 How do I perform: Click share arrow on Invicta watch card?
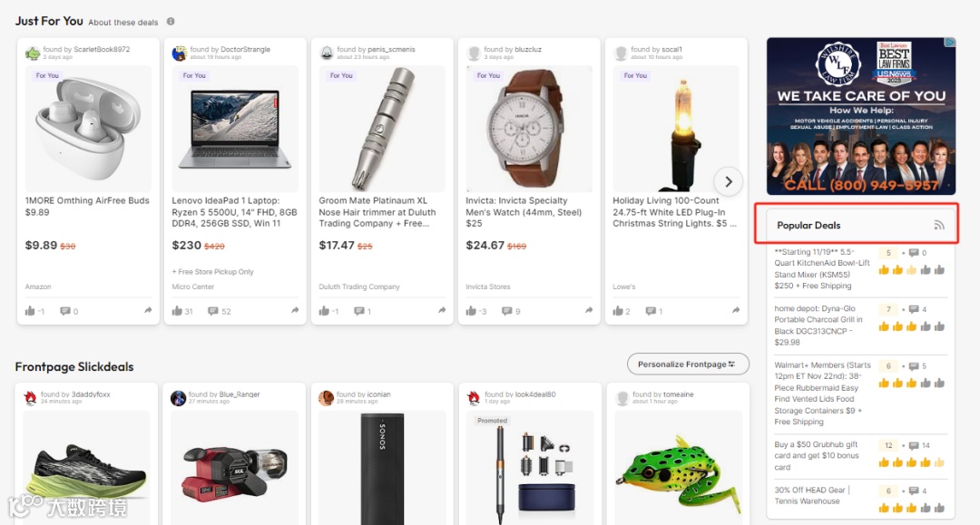[589, 310]
